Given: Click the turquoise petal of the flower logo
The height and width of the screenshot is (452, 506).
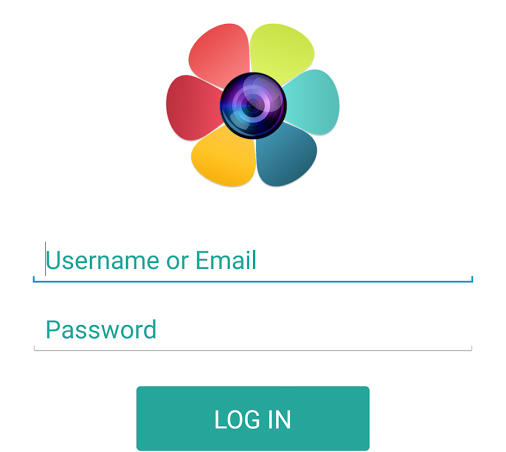Looking at the screenshot, I should click(x=312, y=102).
